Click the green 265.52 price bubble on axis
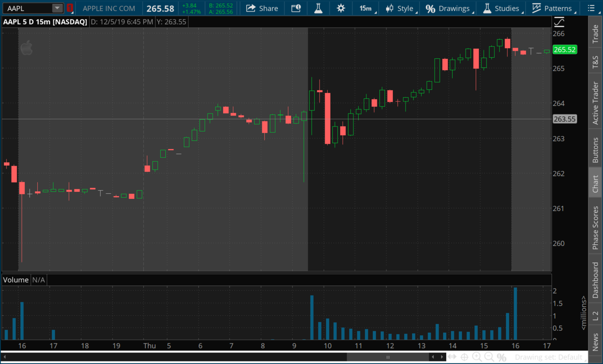This screenshot has height=364, width=603. [x=564, y=50]
